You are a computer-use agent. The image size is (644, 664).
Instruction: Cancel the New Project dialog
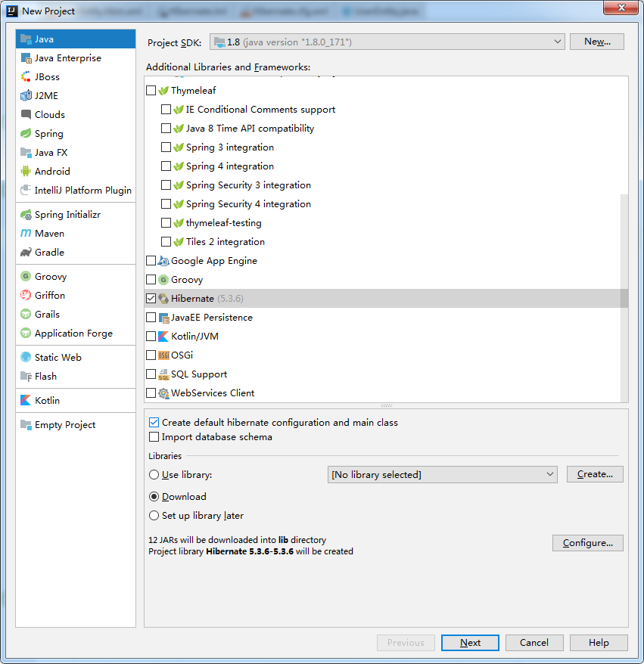[534, 642]
